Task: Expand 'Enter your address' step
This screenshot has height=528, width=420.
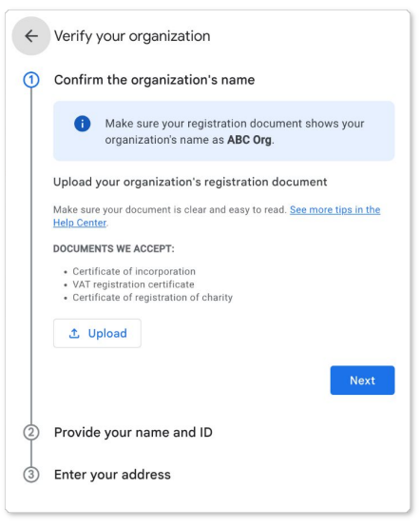Action: coord(112,475)
